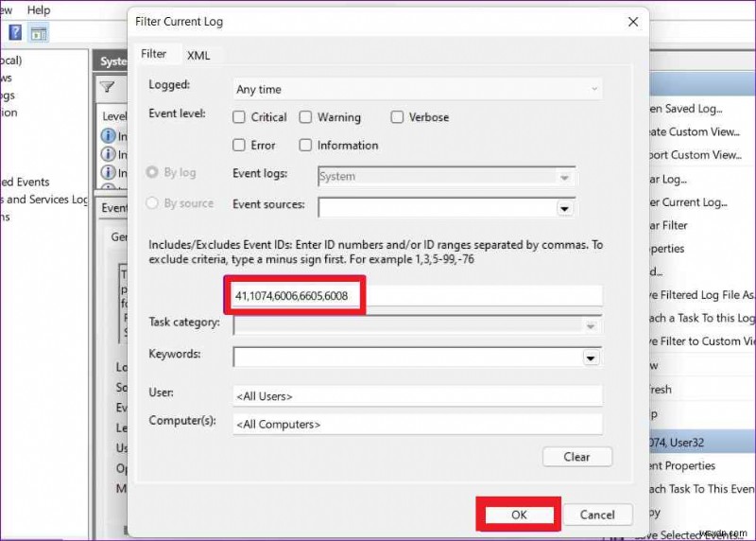Viewport: 756px width, 541px height.
Task: Click OK to apply the filter
Action: click(x=519, y=515)
